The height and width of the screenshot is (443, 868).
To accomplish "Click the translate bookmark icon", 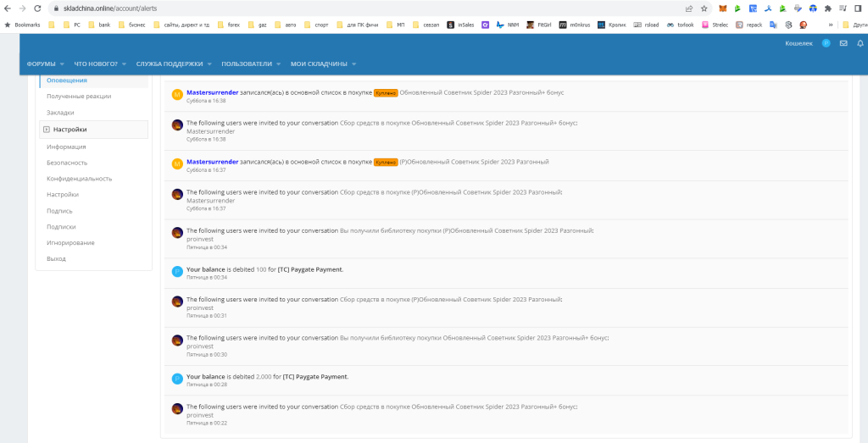I will 773,25.
